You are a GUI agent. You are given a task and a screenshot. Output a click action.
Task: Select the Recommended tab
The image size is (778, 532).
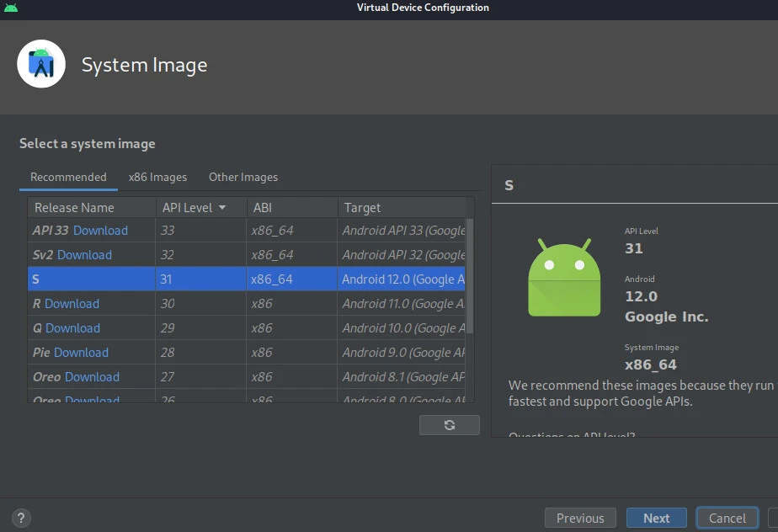[67, 177]
